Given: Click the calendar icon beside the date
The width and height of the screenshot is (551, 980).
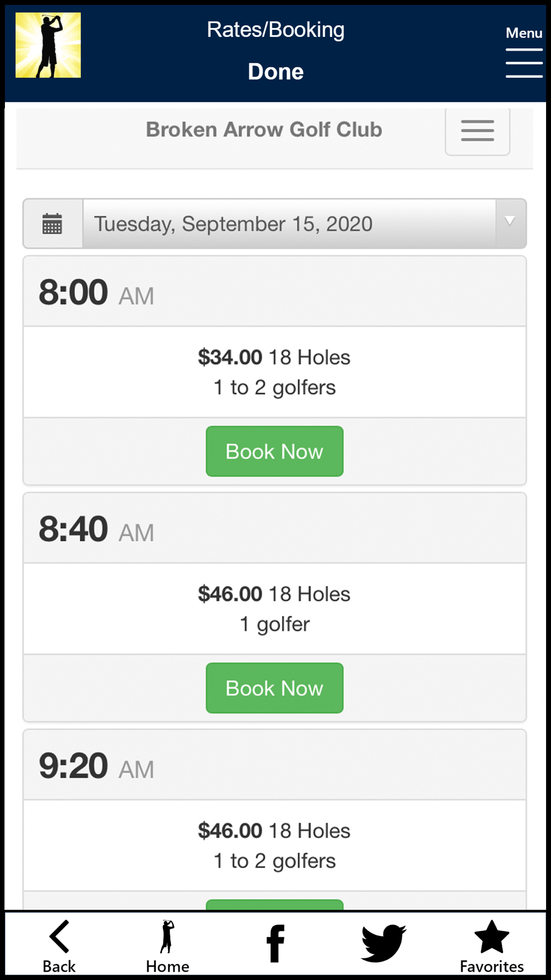Looking at the screenshot, I should (x=52, y=224).
